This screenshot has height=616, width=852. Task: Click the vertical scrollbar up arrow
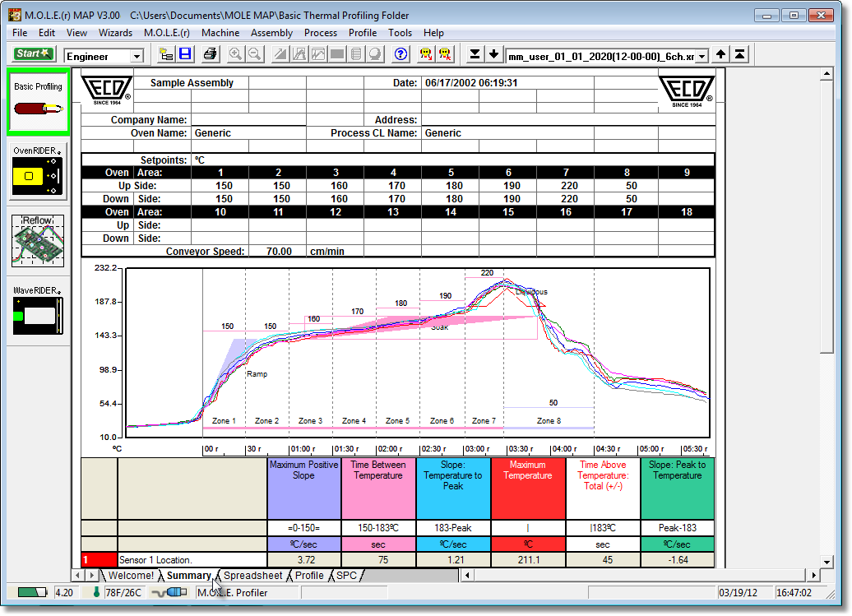[x=827, y=73]
